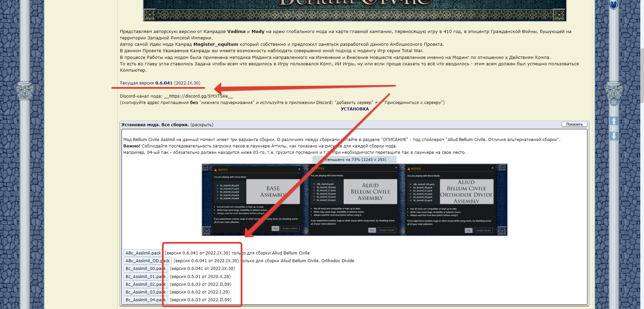This screenshot has height=309, width=644.
Task: Click the text 'версия 0.5.01 от 2020.X.28'
Action: point(200,277)
